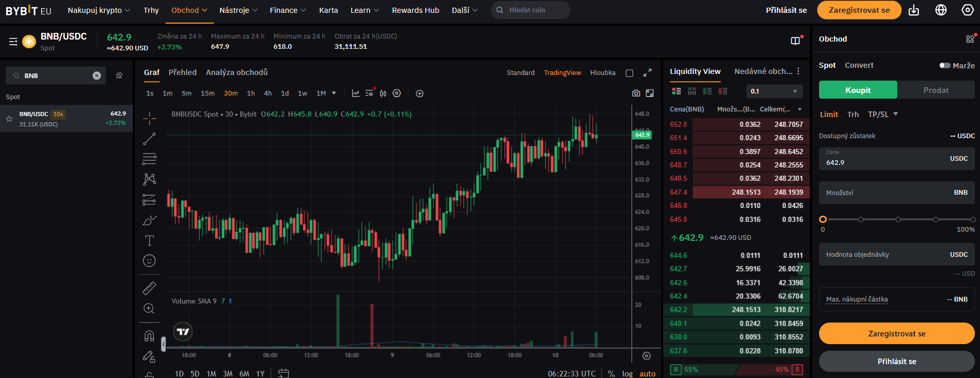Viewport: 980px width, 378px height.
Task: Switch to the Analýza obchodů tab
Action: click(x=237, y=72)
